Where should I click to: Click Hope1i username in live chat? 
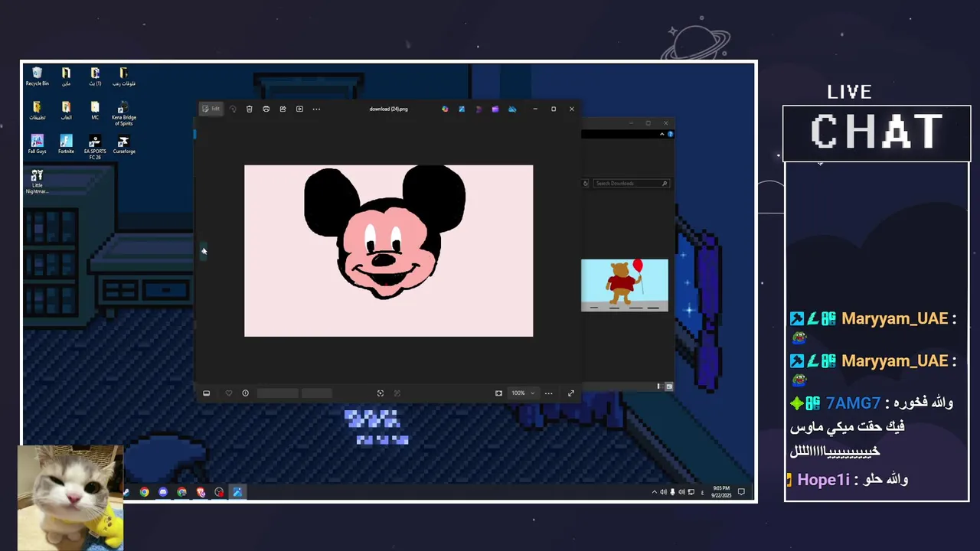[824, 480]
